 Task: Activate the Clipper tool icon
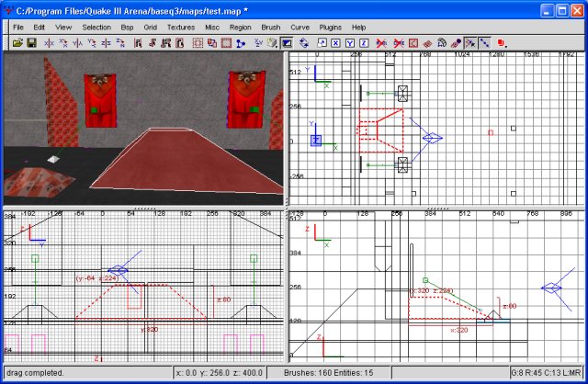click(x=241, y=43)
